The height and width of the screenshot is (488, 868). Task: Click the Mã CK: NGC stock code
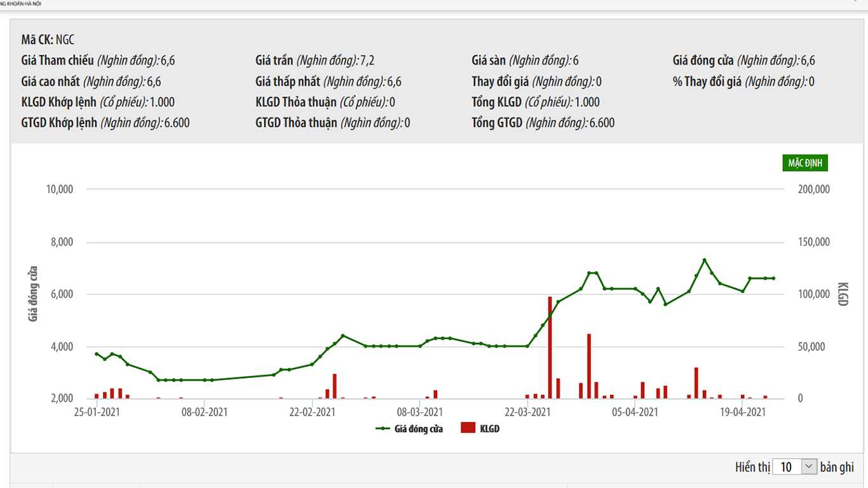click(48, 40)
